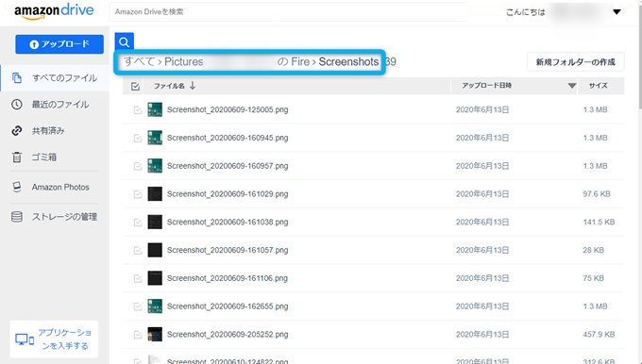Open the アップロード日時 sort dropdown arrow
Viewport: 642px width, 364px height.
[572, 86]
